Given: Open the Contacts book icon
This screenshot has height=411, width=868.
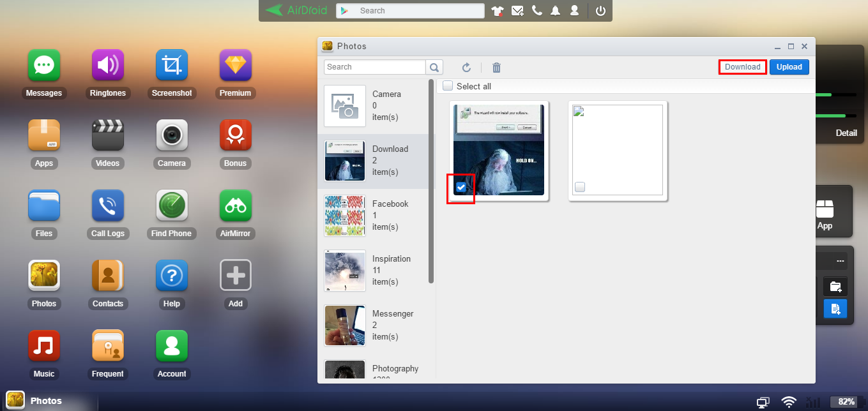Looking at the screenshot, I should (x=108, y=276).
